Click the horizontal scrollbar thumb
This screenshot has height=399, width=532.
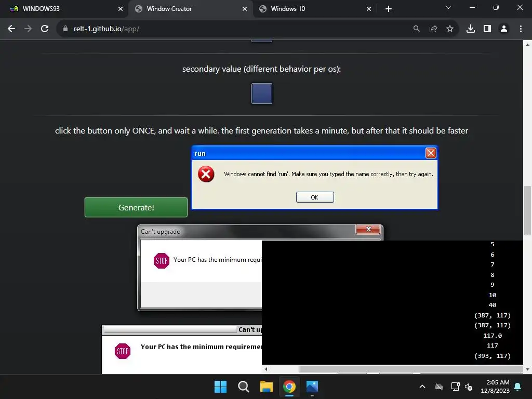pos(410,369)
